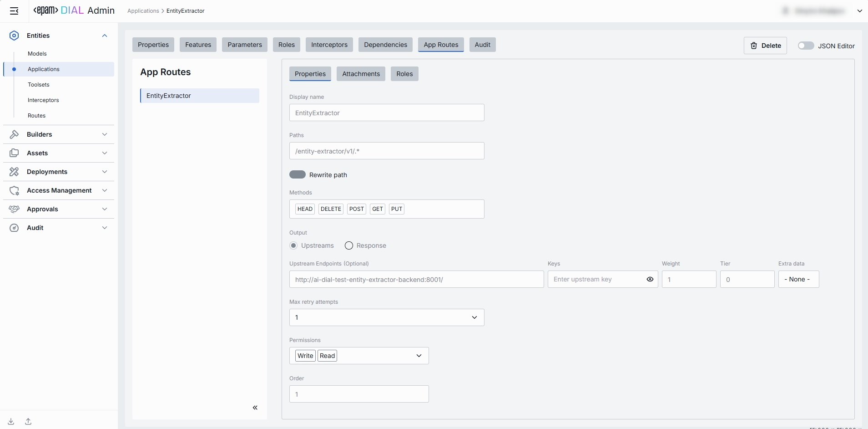
Task: Click the Upstream Endpoints URL field
Action: [416, 279]
